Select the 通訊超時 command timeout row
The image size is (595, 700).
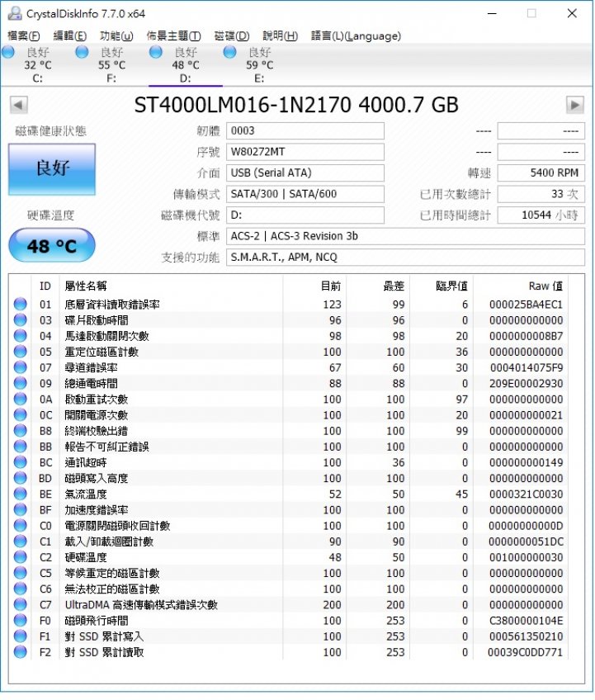(288, 462)
